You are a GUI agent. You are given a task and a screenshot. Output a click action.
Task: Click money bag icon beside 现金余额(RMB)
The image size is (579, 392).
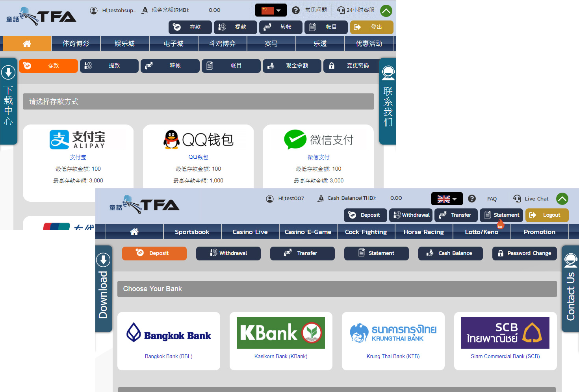click(145, 10)
